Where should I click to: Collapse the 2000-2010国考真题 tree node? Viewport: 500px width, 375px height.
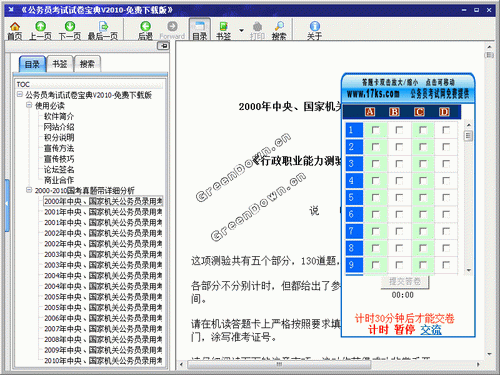(29, 190)
